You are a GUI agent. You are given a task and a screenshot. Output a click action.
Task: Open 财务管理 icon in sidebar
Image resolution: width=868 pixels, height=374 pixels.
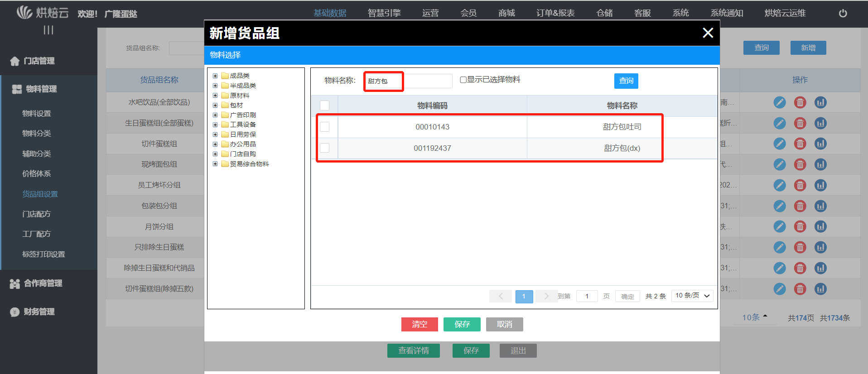coord(15,312)
